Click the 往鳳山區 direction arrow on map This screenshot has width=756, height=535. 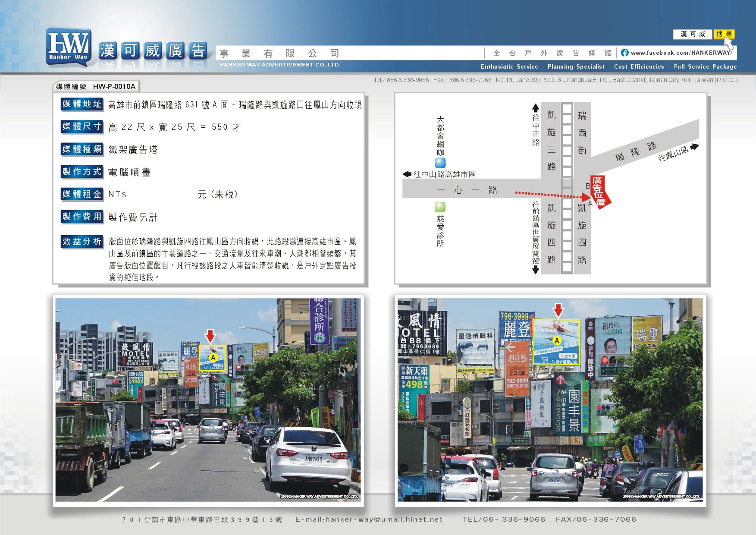[x=694, y=147]
